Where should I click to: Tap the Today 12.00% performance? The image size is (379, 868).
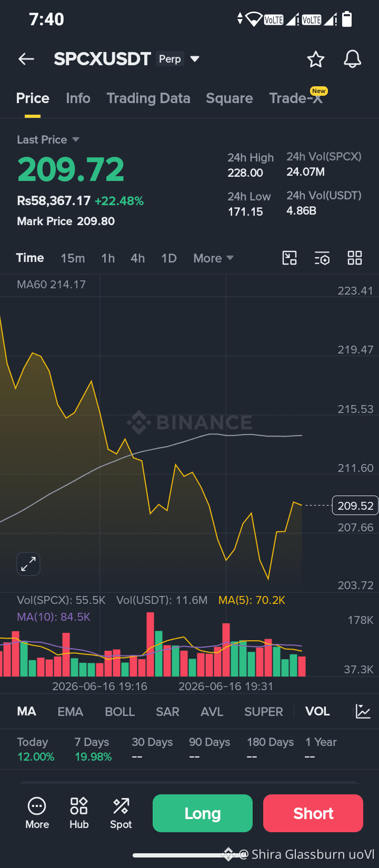coord(36,749)
